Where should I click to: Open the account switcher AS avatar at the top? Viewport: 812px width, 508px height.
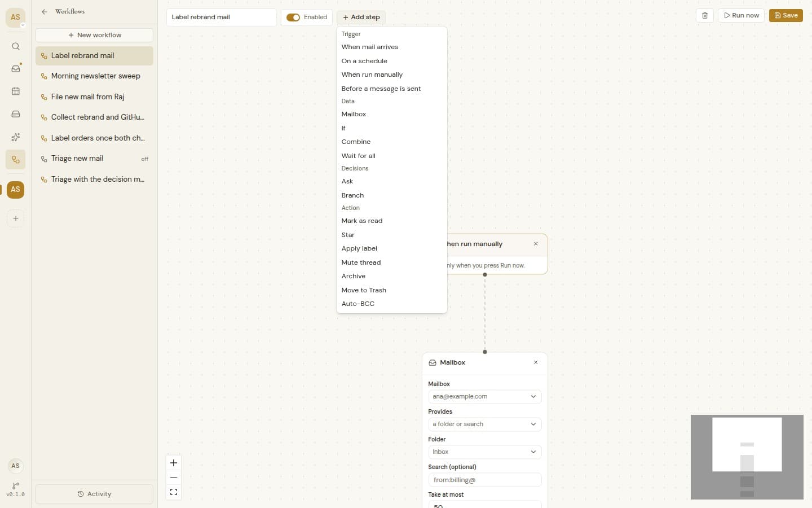pyautogui.click(x=16, y=17)
